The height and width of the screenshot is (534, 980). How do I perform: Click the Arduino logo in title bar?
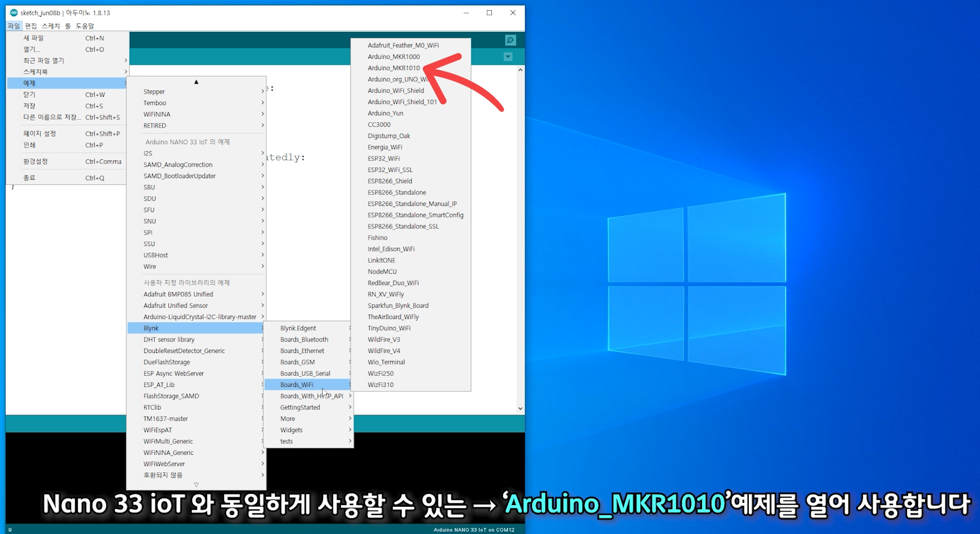click(13, 13)
